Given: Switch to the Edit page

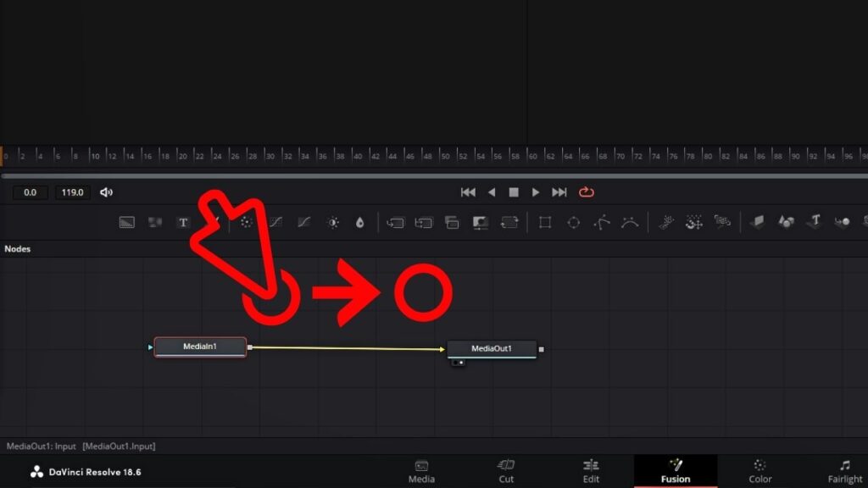Looking at the screenshot, I should pos(591,472).
